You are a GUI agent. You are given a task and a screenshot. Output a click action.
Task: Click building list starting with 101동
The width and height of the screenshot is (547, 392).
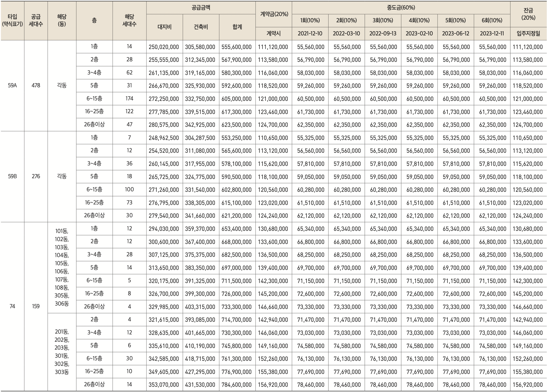click(x=62, y=267)
